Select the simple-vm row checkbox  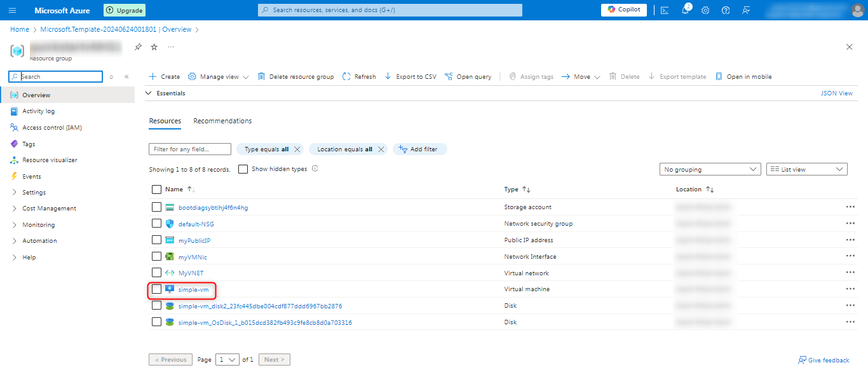pyautogui.click(x=156, y=289)
